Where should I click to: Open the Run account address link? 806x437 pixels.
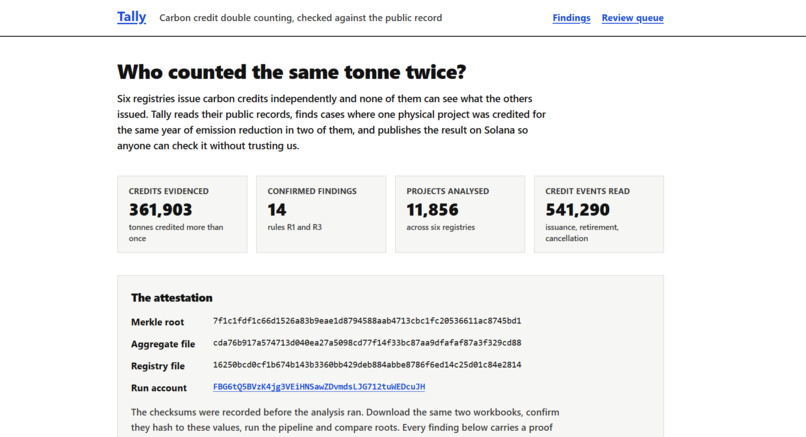click(x=319, y=387)
